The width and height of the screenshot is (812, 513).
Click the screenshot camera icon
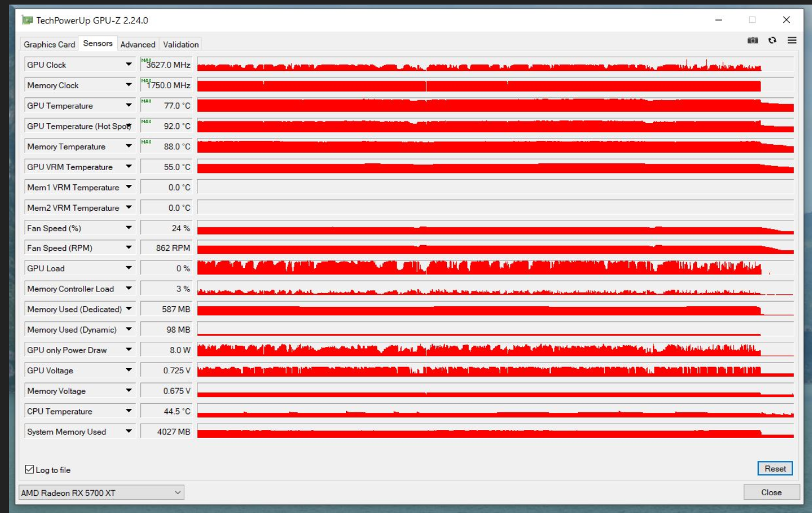pyautogui.click(x=752, y=40)
